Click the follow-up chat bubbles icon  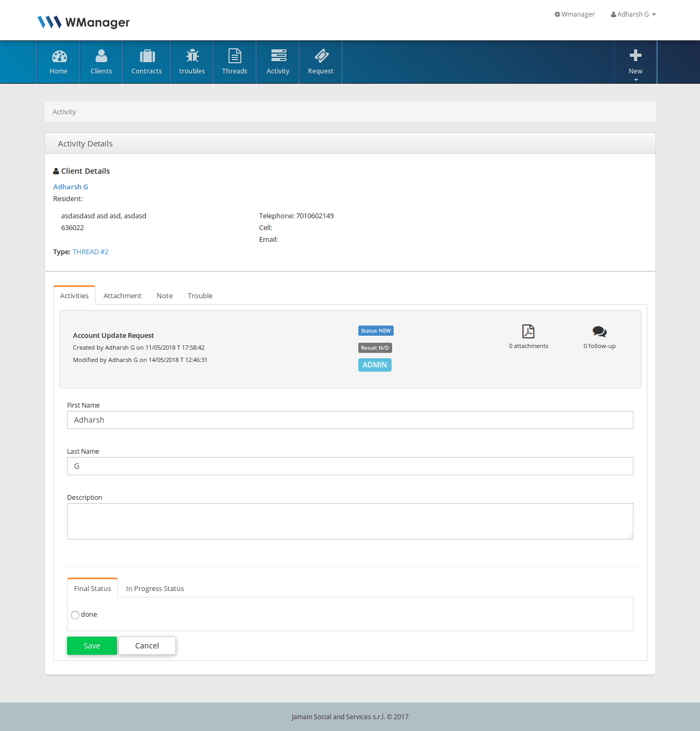(x=599, y=331)
